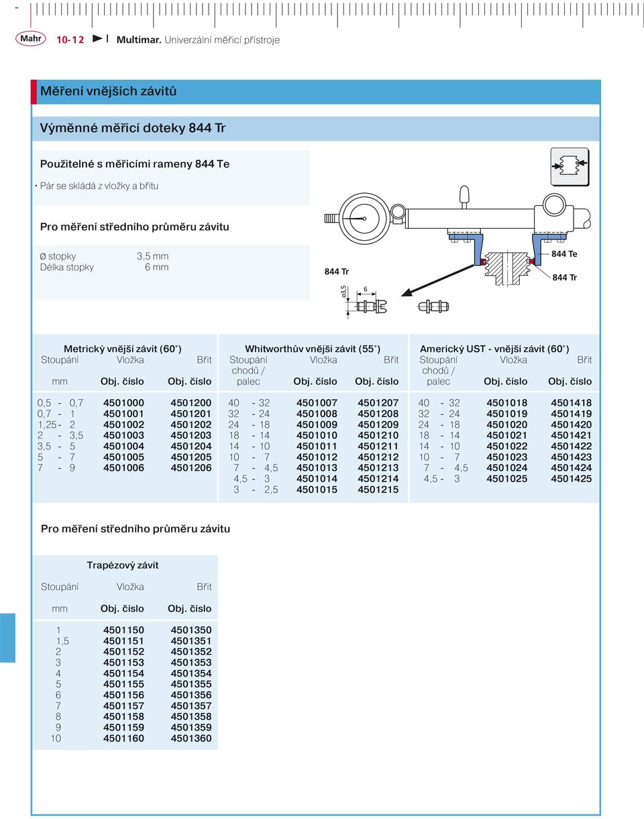Click order number 4501160 in the trapezoidal table

coord(123,738)
